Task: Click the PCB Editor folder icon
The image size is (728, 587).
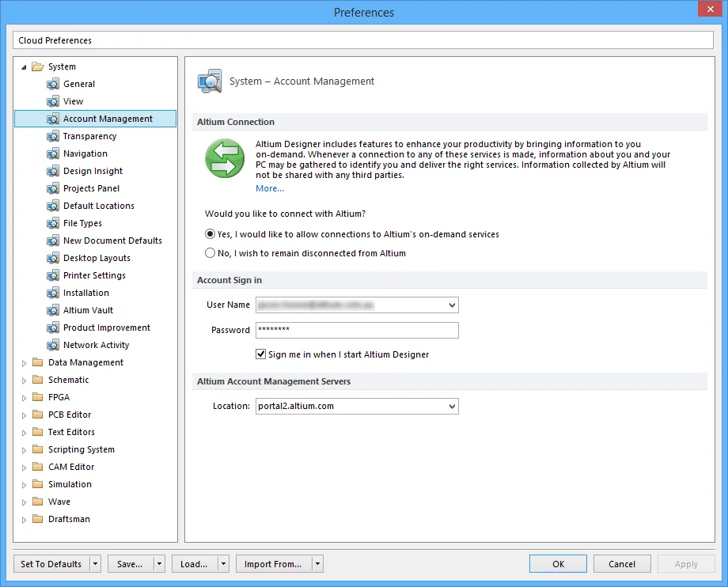Action: click(x=38, y=415)
